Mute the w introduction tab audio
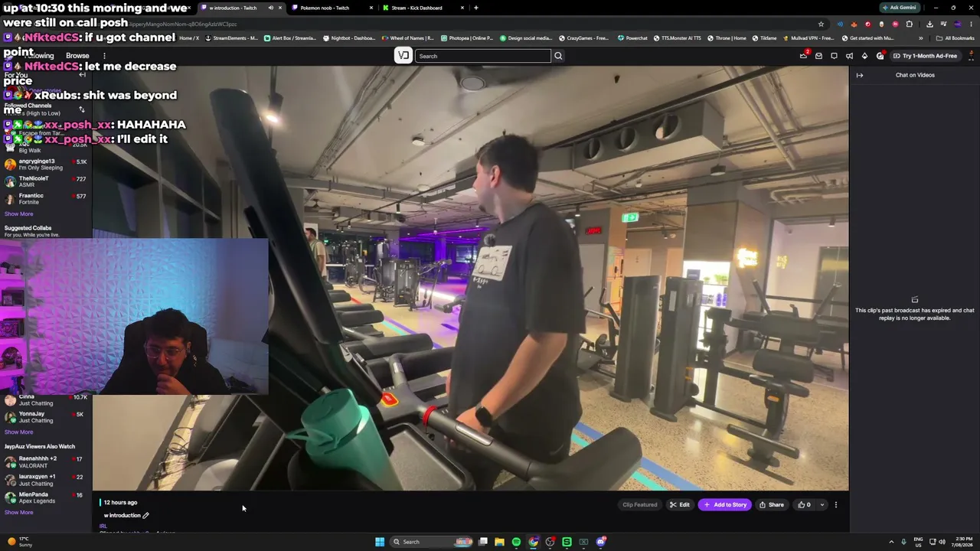Image resolution: width=980 pixels, height=551 pixels. point(270,8)
